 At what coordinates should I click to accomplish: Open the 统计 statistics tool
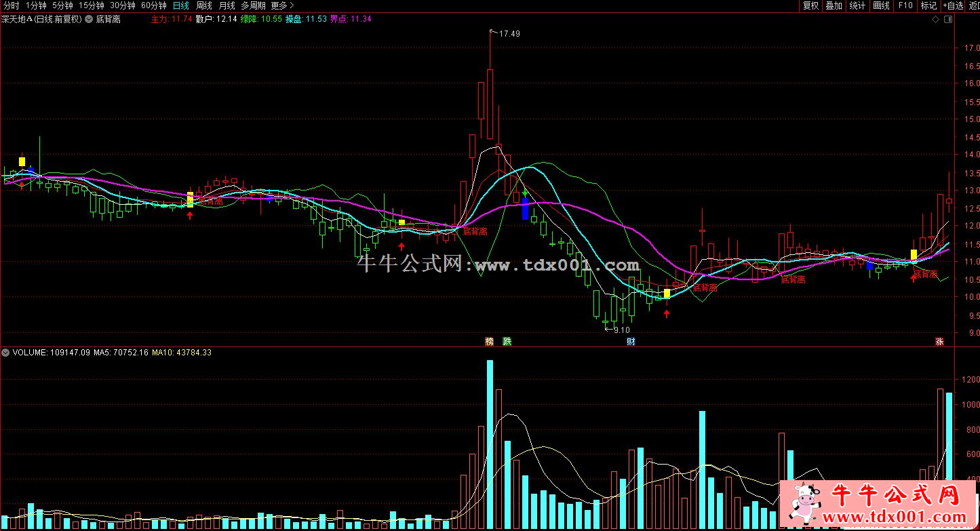(857, 5)
